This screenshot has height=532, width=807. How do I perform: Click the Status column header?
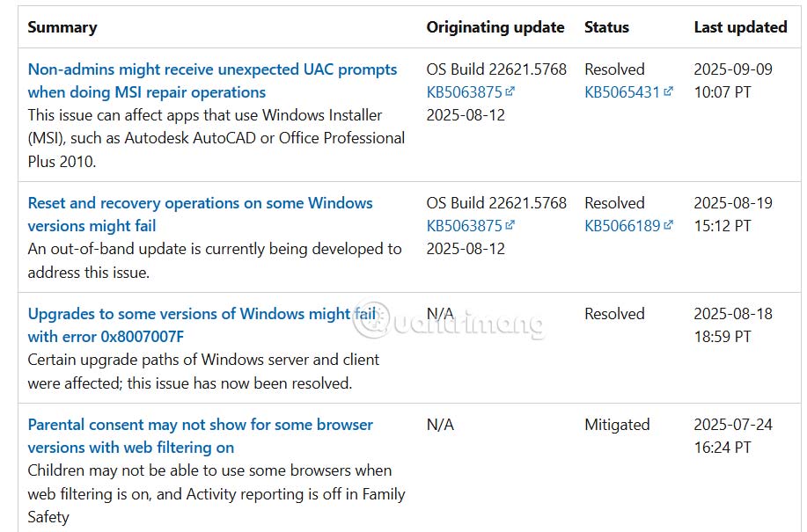pos(606,27)
